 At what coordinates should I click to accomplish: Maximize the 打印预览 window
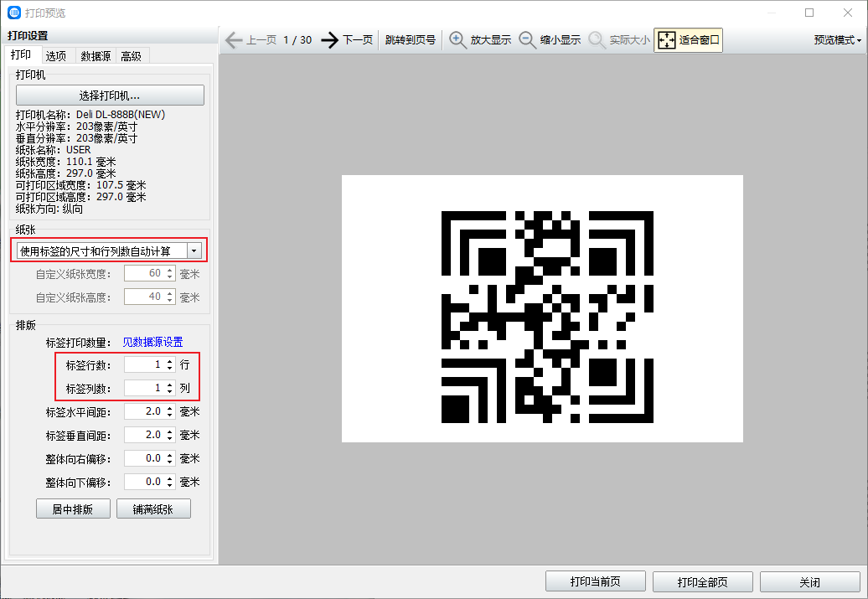tap(809, 13)
